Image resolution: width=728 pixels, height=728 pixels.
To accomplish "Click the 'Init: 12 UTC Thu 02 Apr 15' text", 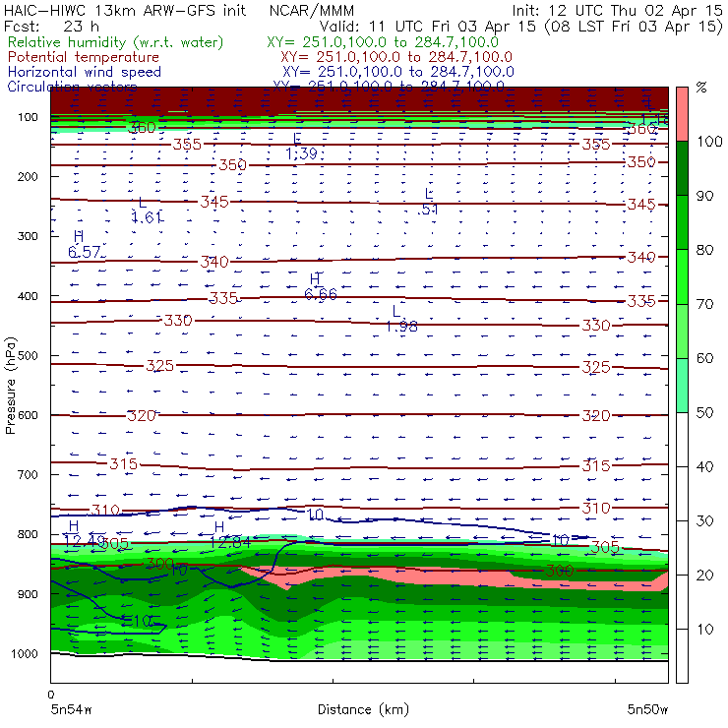I will coord(617,11).
